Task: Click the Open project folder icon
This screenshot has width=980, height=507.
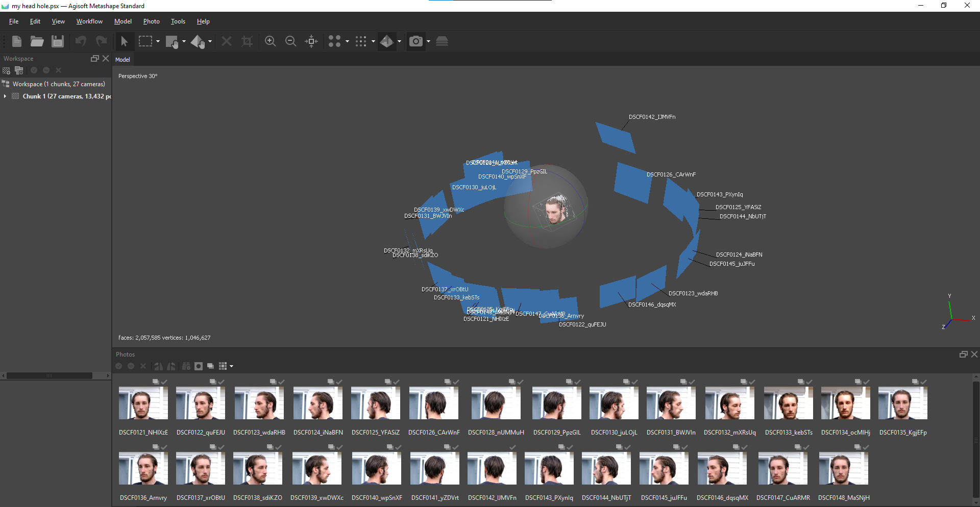Action: tap(37, 41)
